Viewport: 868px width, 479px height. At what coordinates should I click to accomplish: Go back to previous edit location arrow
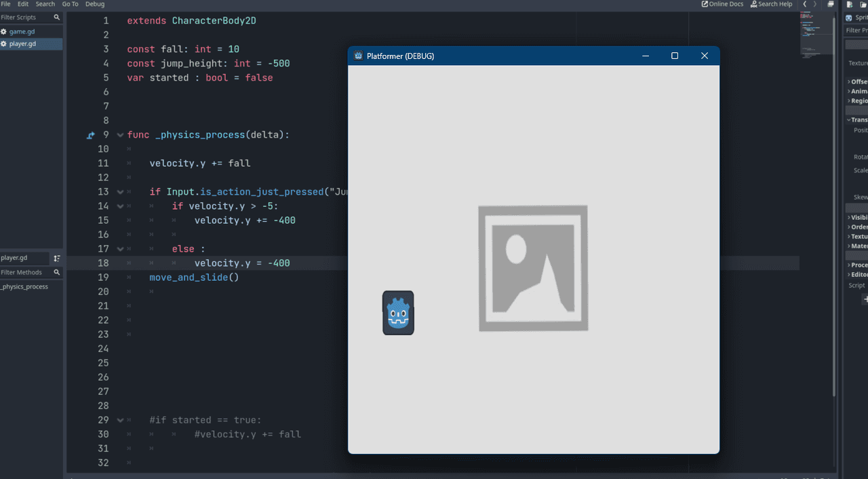click(x=804, y=4)
